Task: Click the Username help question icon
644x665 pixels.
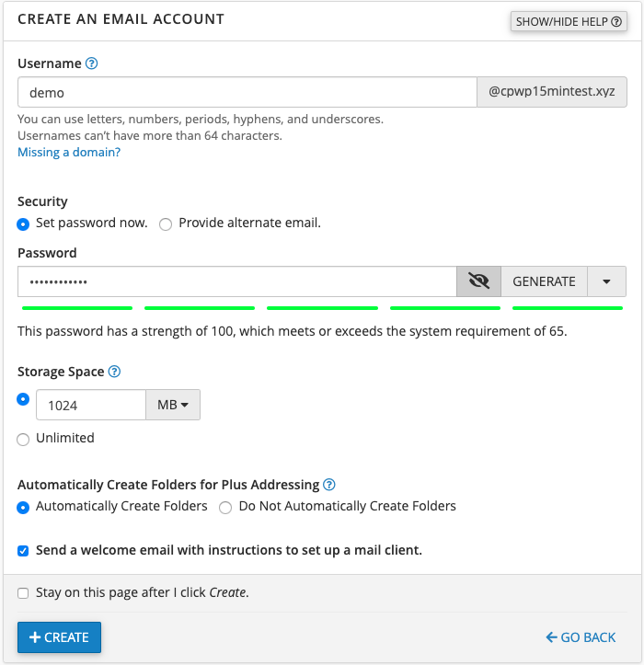Action: click(x=91, y=63)
